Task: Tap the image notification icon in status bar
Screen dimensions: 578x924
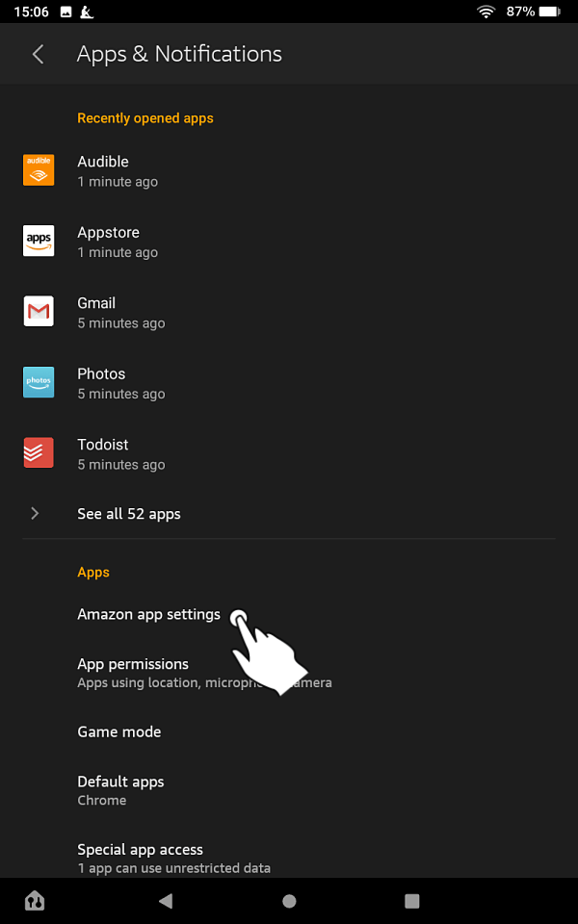Action: coord(66,12)
